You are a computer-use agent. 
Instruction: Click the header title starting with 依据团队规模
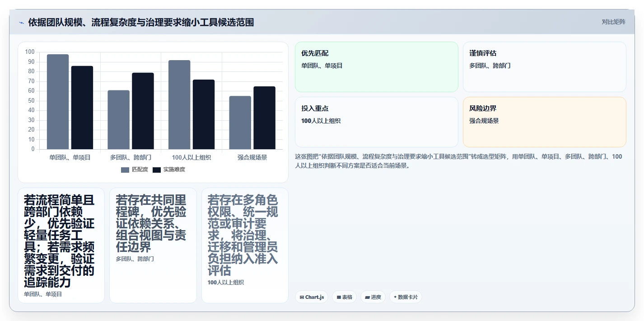click(x=141, y=22)
